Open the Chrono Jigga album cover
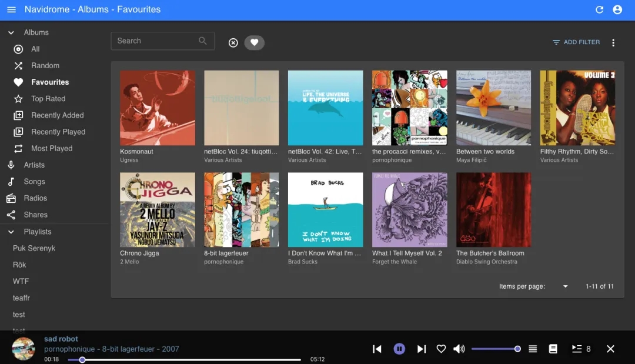This screenshot has height=364, width=635. (x=158, y=210)
